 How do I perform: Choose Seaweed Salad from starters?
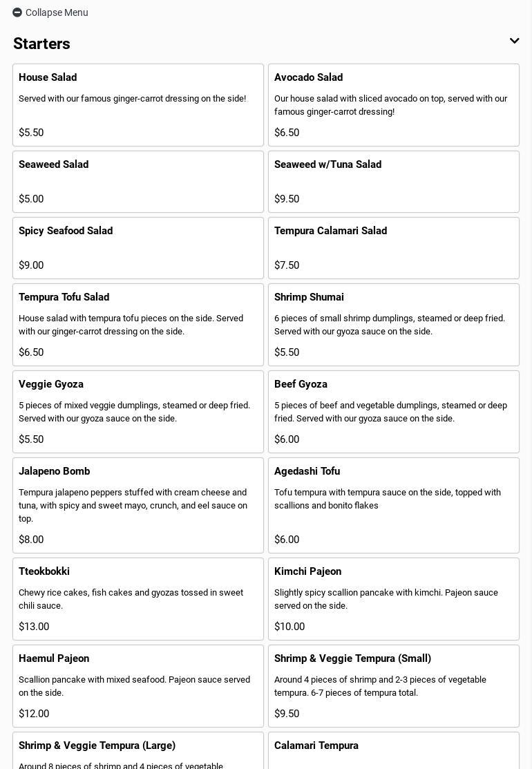[138, 182]
